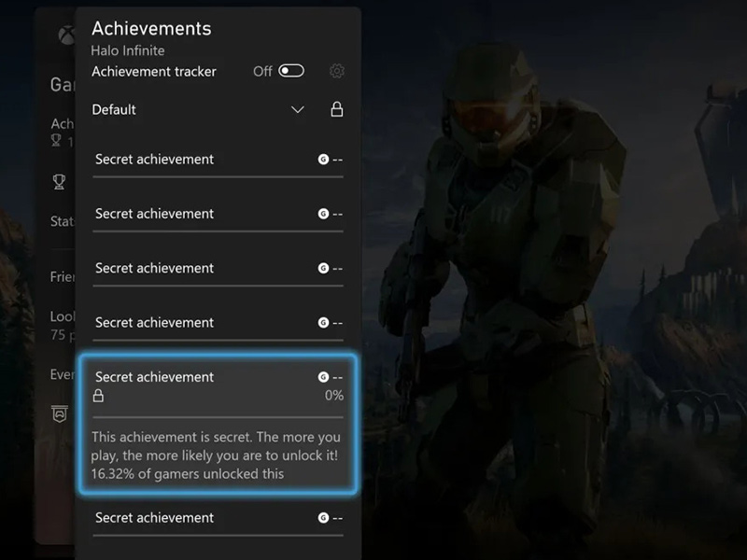The width and height of the screenshot is (747, 560).
Task: Click the Xbox logo icon
Action: [66, 35]
